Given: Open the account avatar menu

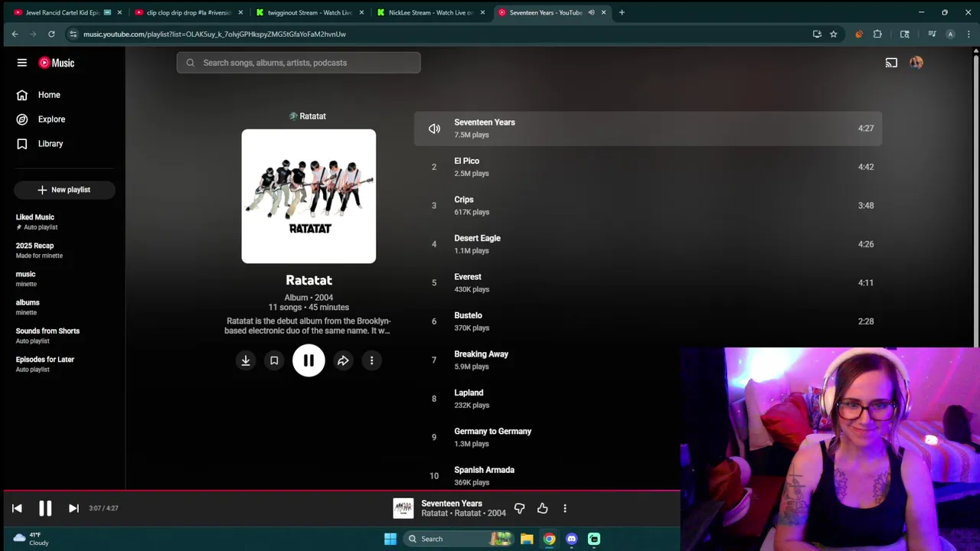Looking at the screenshot, I should click(x=916, y=63).
